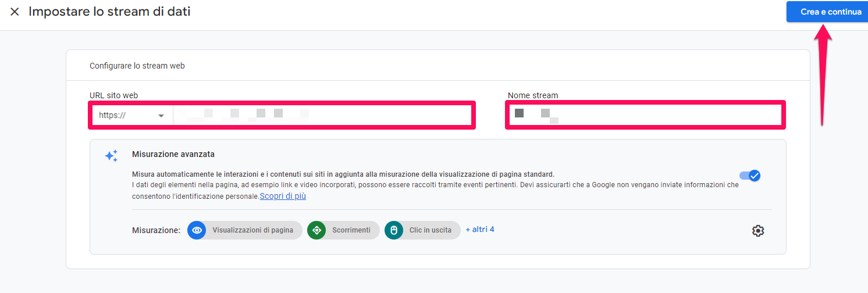
Task: Close the data stream setup dialog
Action: (15, 12)
